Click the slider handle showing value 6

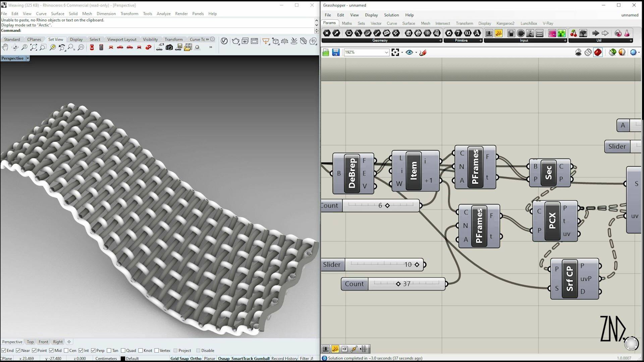387,205
